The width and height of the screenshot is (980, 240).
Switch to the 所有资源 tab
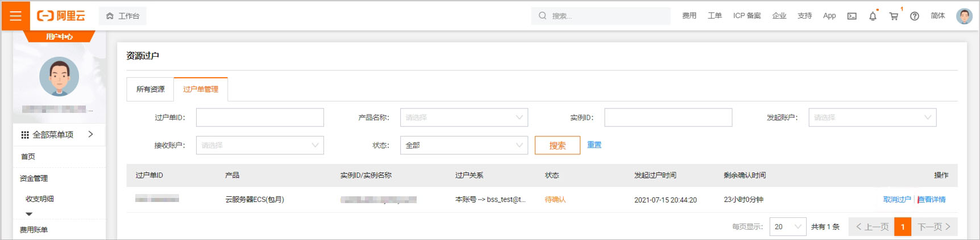(150, 89)
